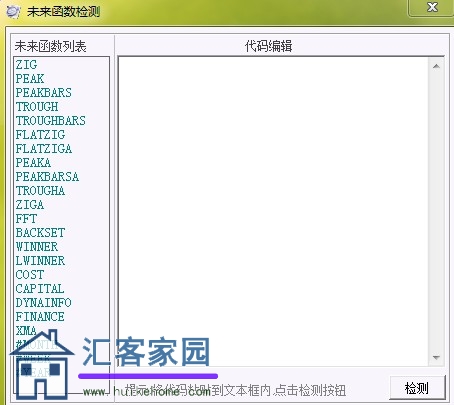Select BACKSET in the list
The image size is (454, 405).
tap(40, 232)
